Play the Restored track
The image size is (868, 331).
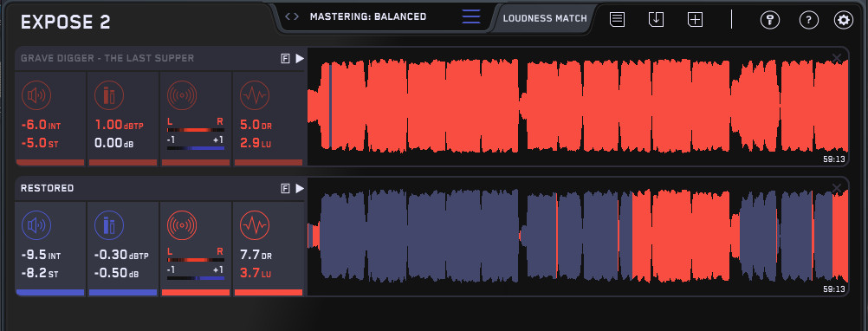(300, 188)
